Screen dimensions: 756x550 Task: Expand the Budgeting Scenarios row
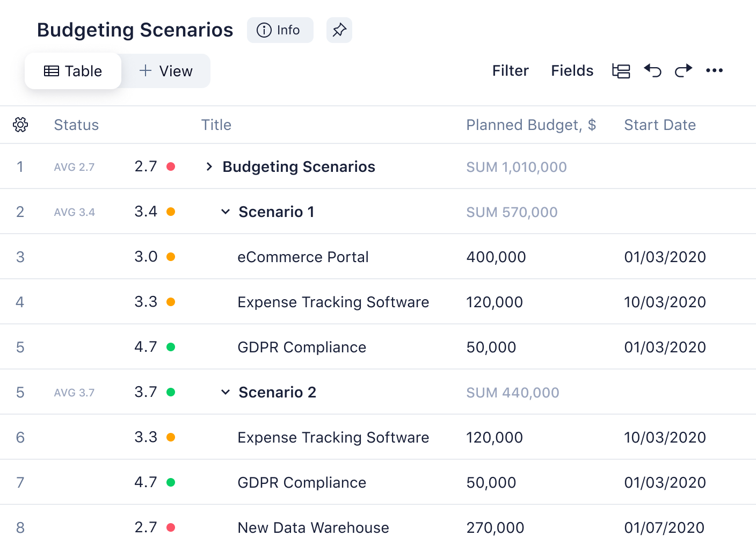coord(209,167)
